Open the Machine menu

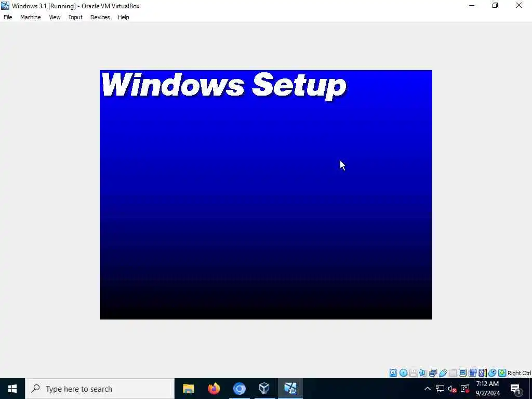click(31, 17)
